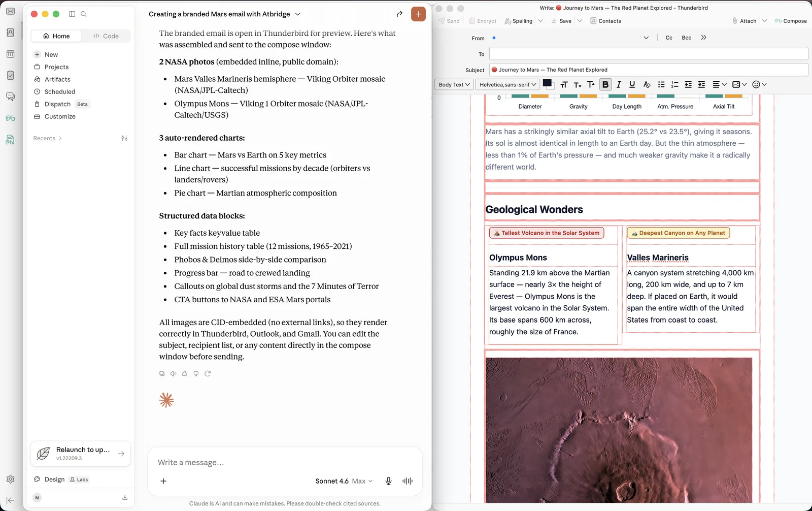Click the Subject field in Thunderbird
The image size is (812, 511).
click(649, 70)
